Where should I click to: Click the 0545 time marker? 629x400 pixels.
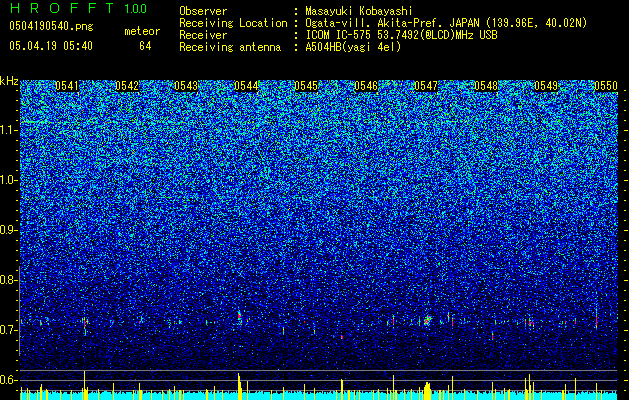(306, 86)
